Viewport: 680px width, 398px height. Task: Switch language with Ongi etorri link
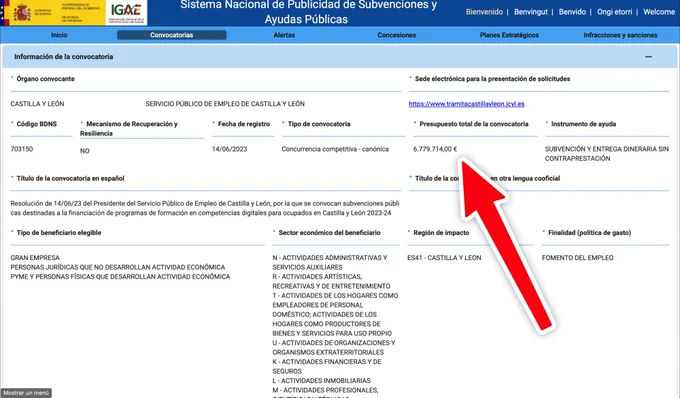(x=615, y=12)
